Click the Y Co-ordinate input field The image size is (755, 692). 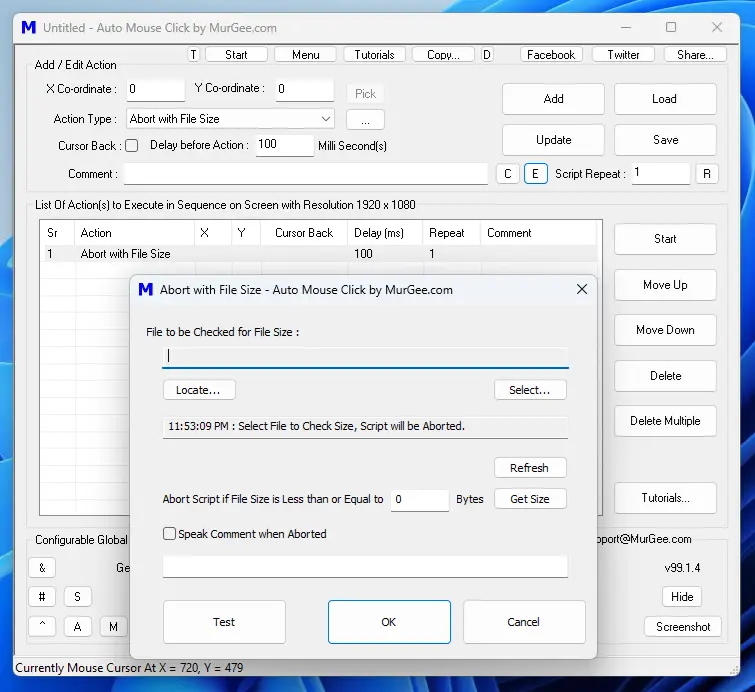[x=304, y=90]
